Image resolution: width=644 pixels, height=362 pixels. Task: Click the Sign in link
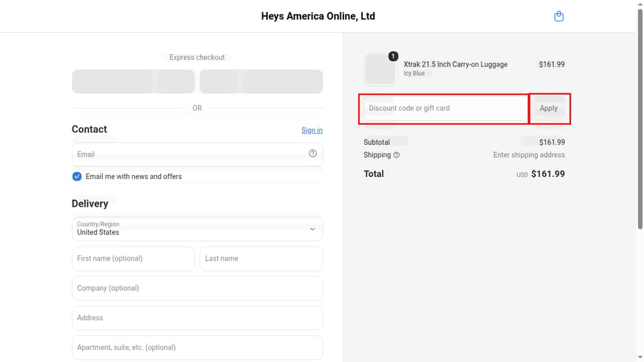point(312,130)
